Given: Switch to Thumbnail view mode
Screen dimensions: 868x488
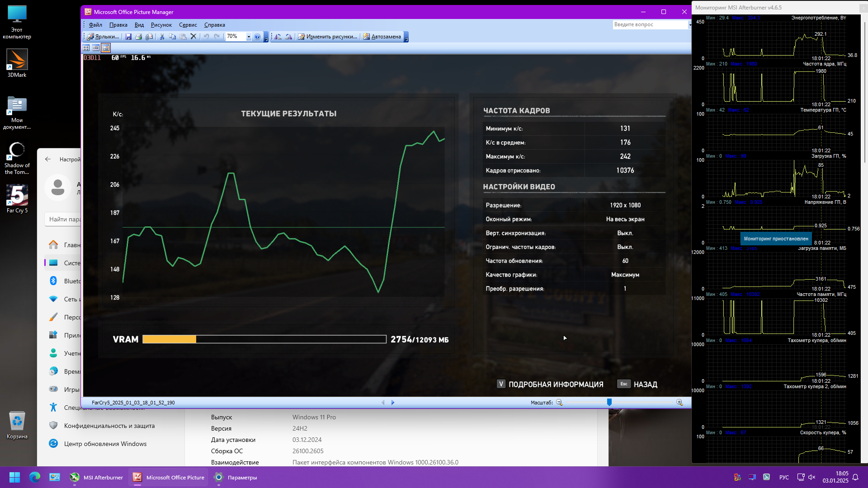Looking at the screenshot, I should click(x=86, y=48).
